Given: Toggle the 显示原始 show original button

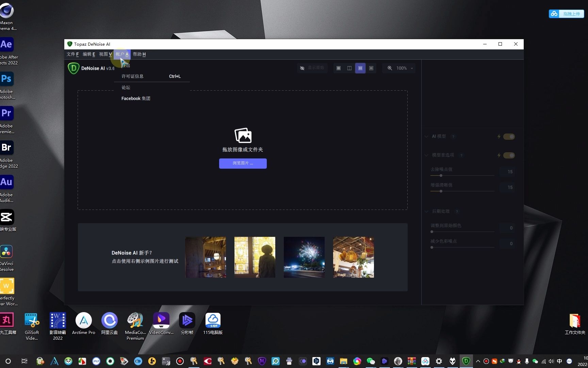Looking at the screenshot, I should point(312,68).
